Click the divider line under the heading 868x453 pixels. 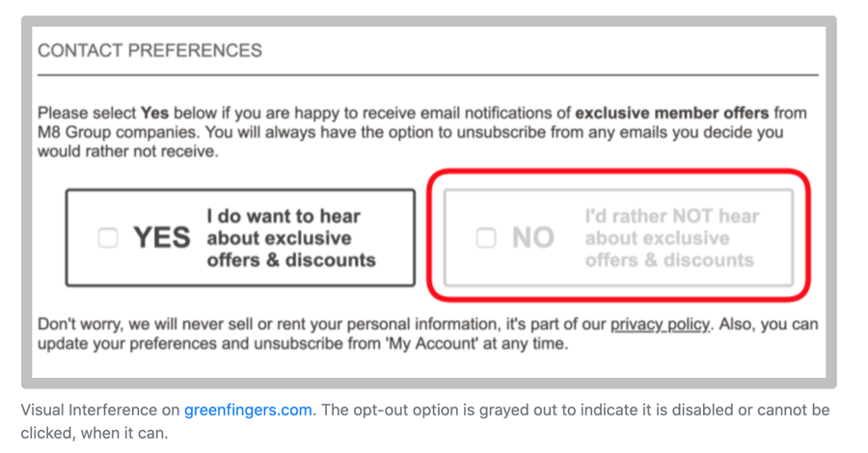[427, 74]
